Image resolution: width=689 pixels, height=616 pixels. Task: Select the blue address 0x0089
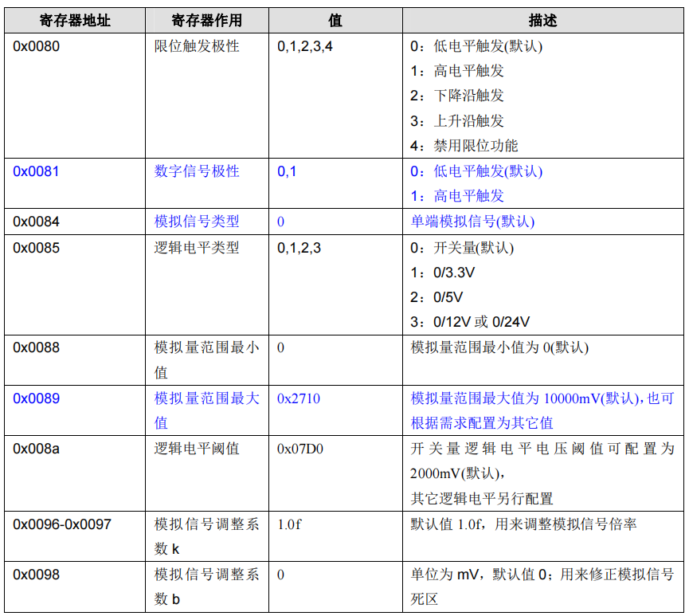click(37, 398)
